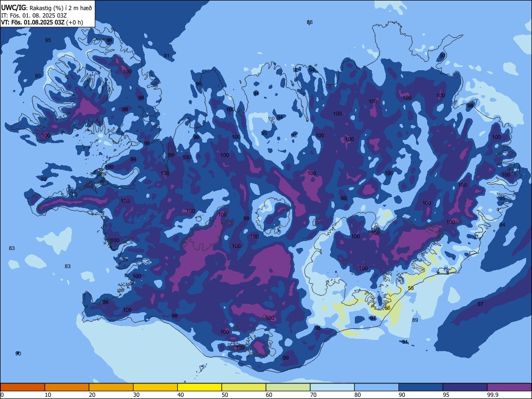This screenshot has height=399, width=532.
Task: Click the humidity value '58' on the map
Action: [x=411, y=288]
